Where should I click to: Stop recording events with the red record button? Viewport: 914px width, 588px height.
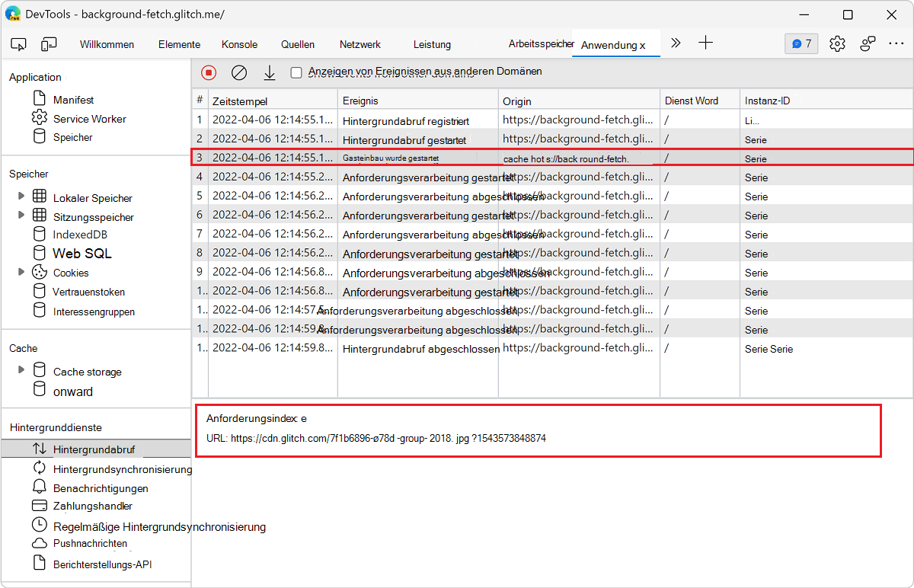point(208,72)
